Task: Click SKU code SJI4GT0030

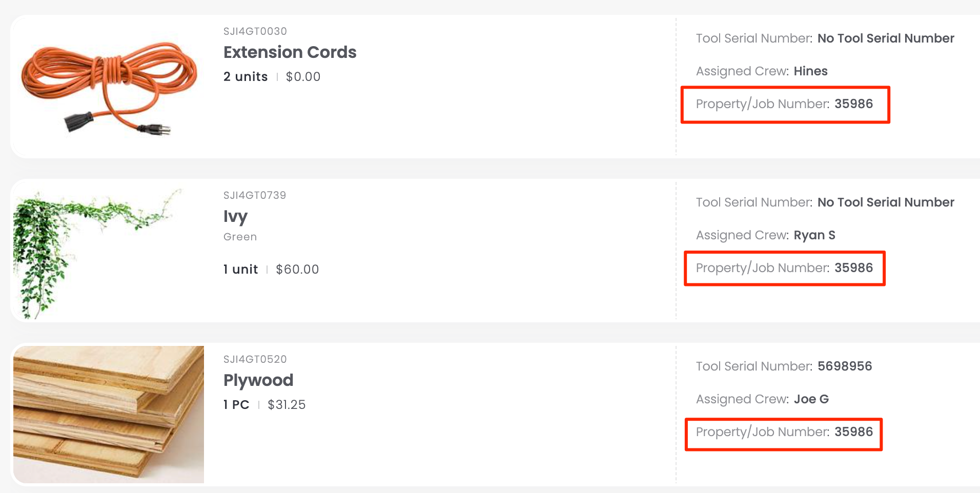Action: point(255,31)
